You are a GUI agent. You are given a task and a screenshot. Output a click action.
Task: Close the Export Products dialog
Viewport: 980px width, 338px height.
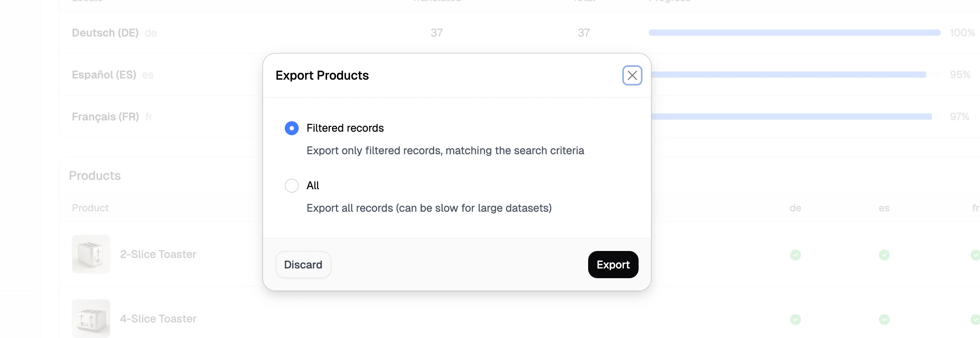tap(632, 75)
